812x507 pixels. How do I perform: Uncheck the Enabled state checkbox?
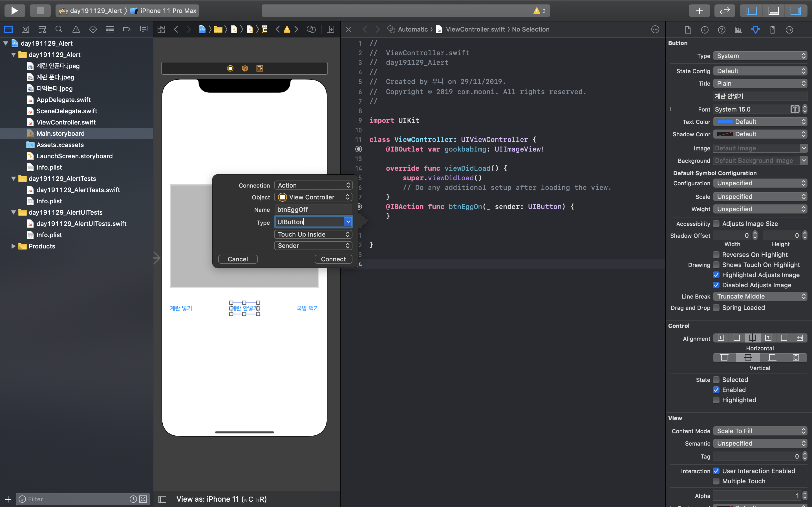point(716,390)
